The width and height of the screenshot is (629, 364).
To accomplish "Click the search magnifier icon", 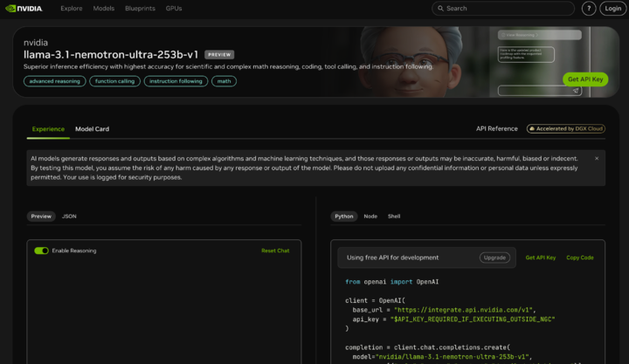I will coord(440,9).
